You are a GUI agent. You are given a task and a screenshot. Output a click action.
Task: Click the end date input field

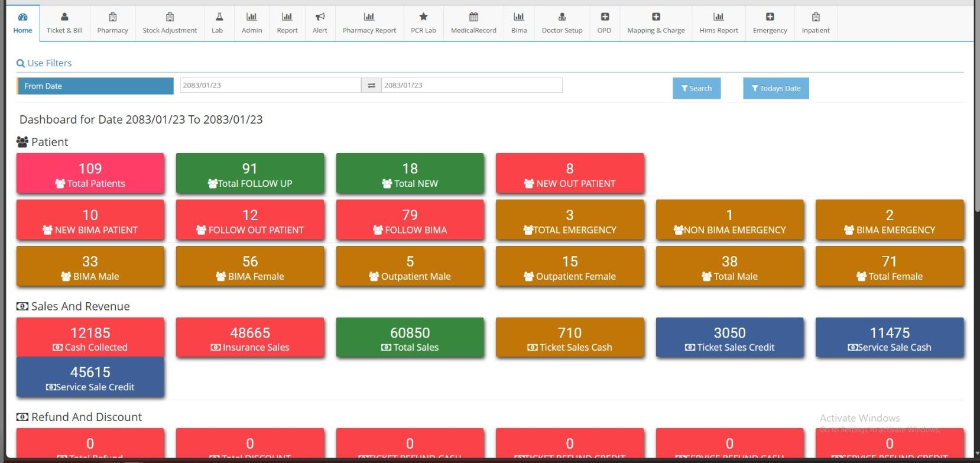tap(472, 86)
